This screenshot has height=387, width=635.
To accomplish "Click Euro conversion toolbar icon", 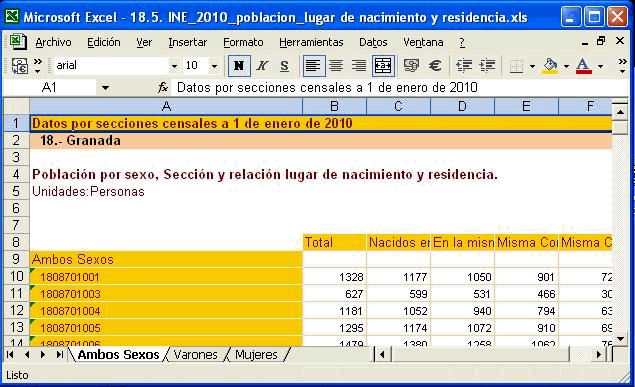I will [x=19, y=66].
